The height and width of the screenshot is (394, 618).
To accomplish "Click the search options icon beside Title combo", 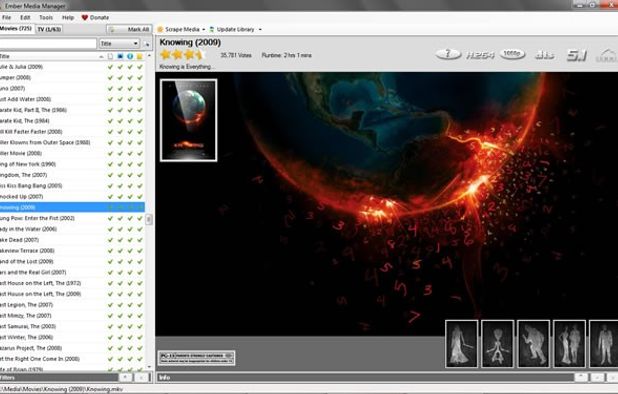I will click(147, 44).
